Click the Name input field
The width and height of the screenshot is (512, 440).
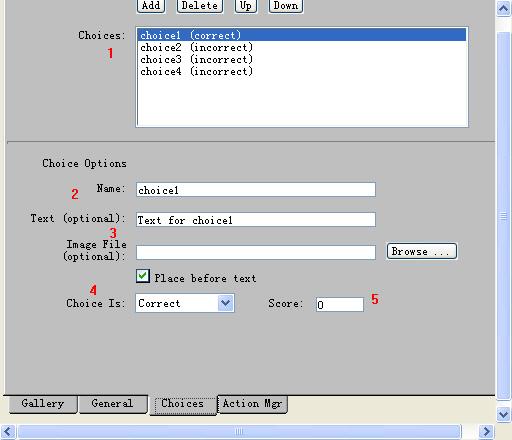[x=256, y=190]
